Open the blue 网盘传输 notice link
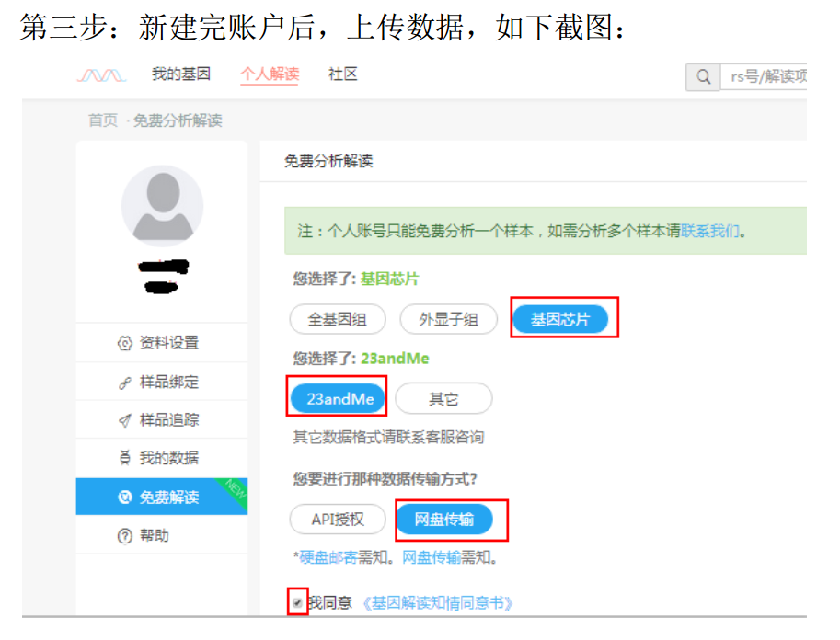 432,557
